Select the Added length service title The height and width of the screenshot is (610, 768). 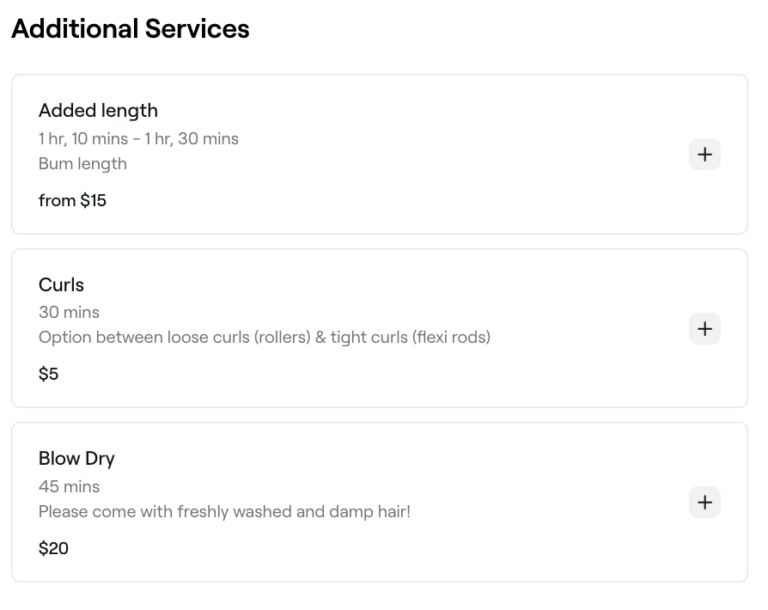[98, 111]
